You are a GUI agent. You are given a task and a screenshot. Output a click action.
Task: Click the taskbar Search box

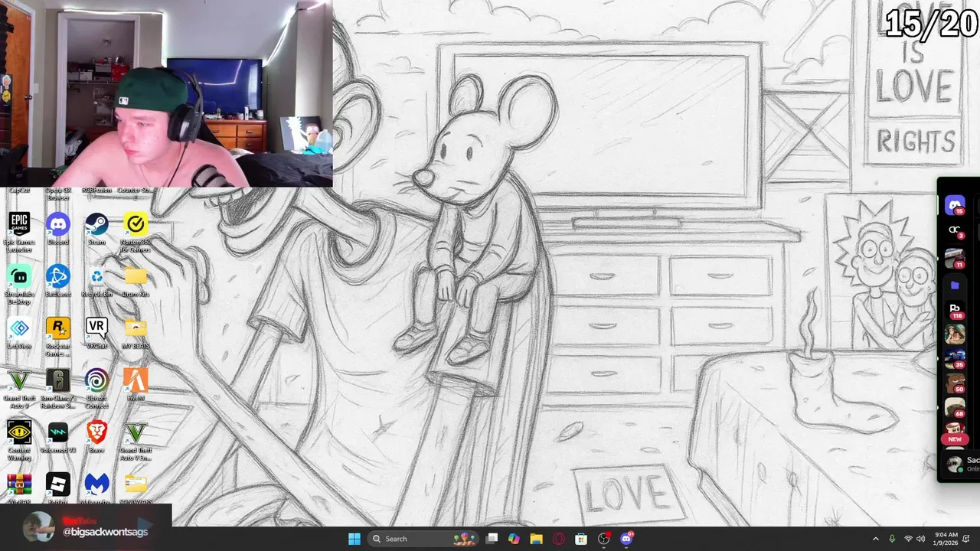(x=422, y=539)
